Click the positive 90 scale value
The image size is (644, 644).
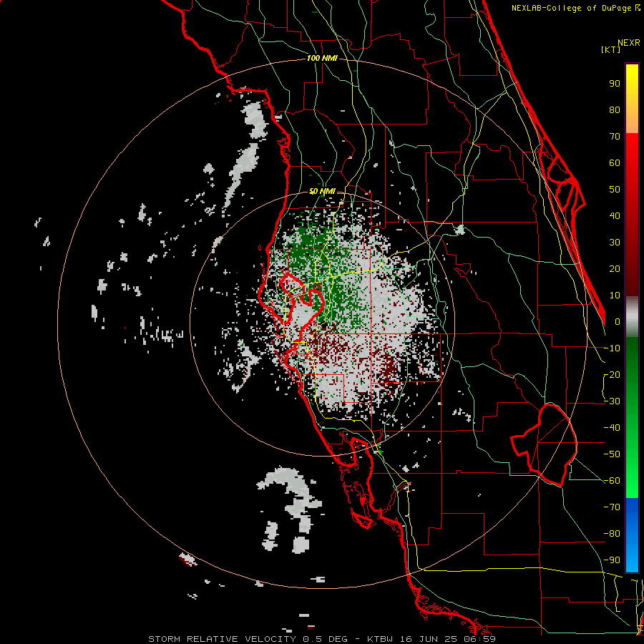[615, 84]
